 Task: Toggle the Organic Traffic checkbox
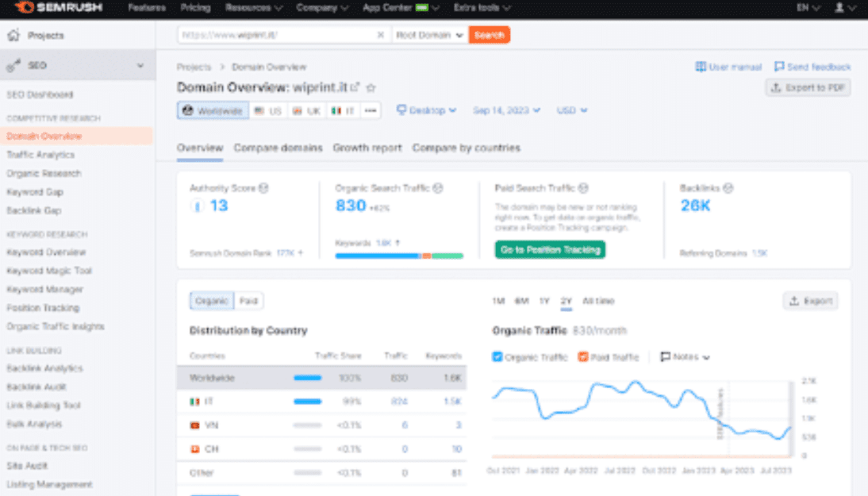(497, 357)
